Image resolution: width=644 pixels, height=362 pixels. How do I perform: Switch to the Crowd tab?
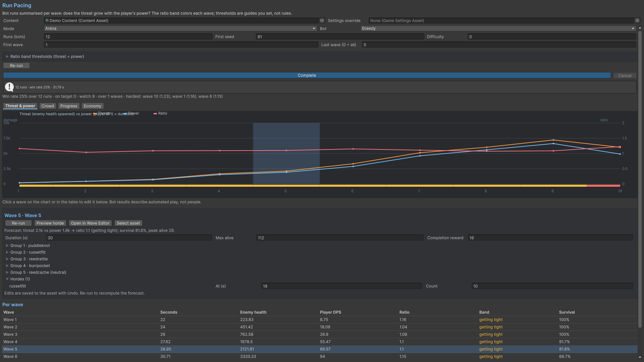[x=48, y=106]
